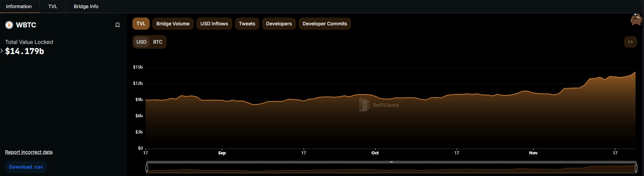The width and height of the screenshot is (644, 176).
Task: Expand the Total Value Locked breakdown arrow
Action: coord(2,51)
